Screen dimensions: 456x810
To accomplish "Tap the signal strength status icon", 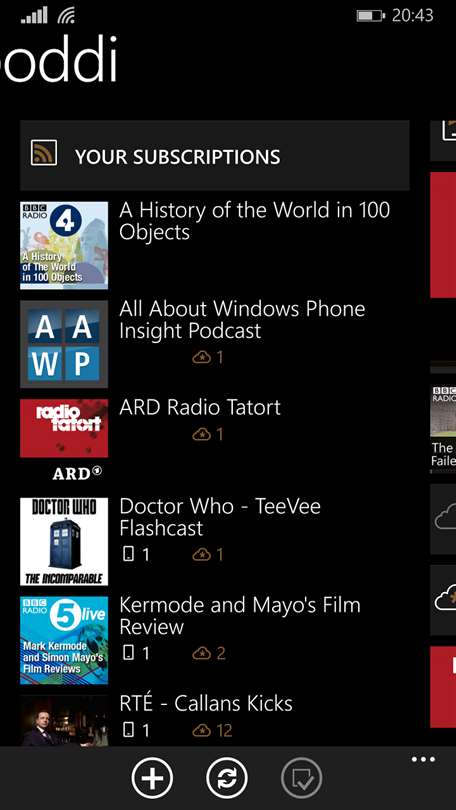I will coord(34,15).
